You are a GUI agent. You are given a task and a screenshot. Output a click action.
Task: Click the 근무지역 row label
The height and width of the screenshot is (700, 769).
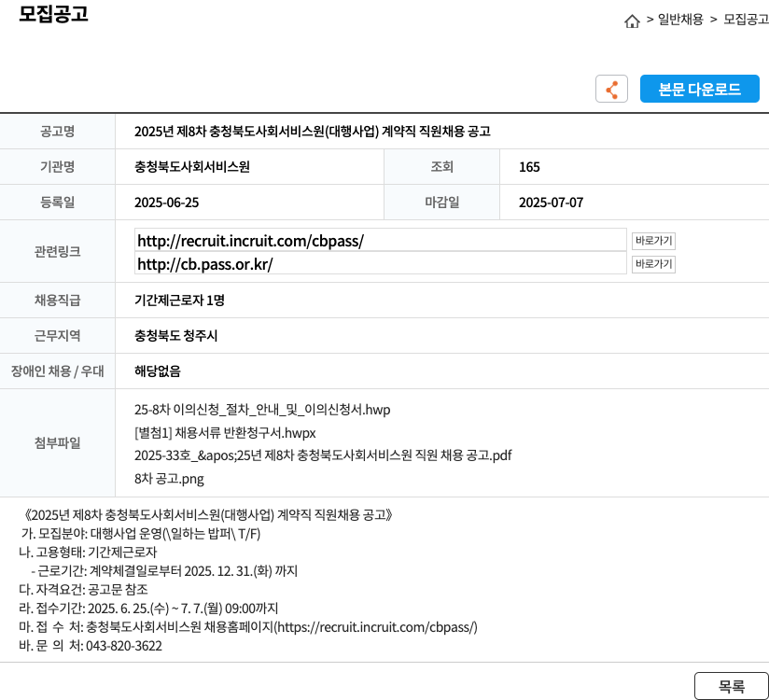57,336
